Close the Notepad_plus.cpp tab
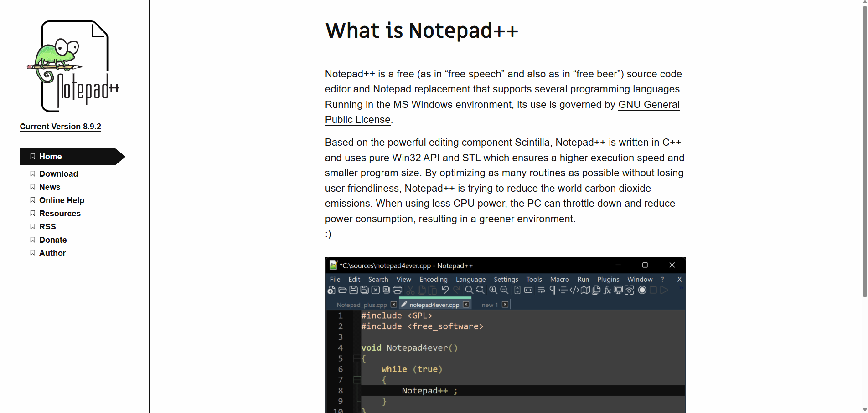Screen dimensions: 868x413 point(394,304)
